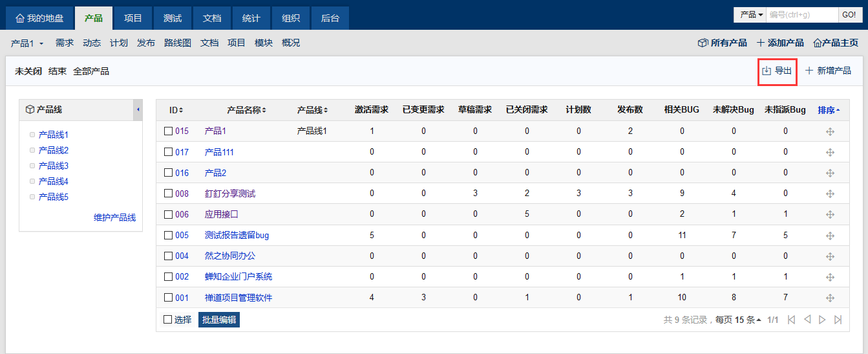Expand the search type 产品 dropdown

point(752,14)
